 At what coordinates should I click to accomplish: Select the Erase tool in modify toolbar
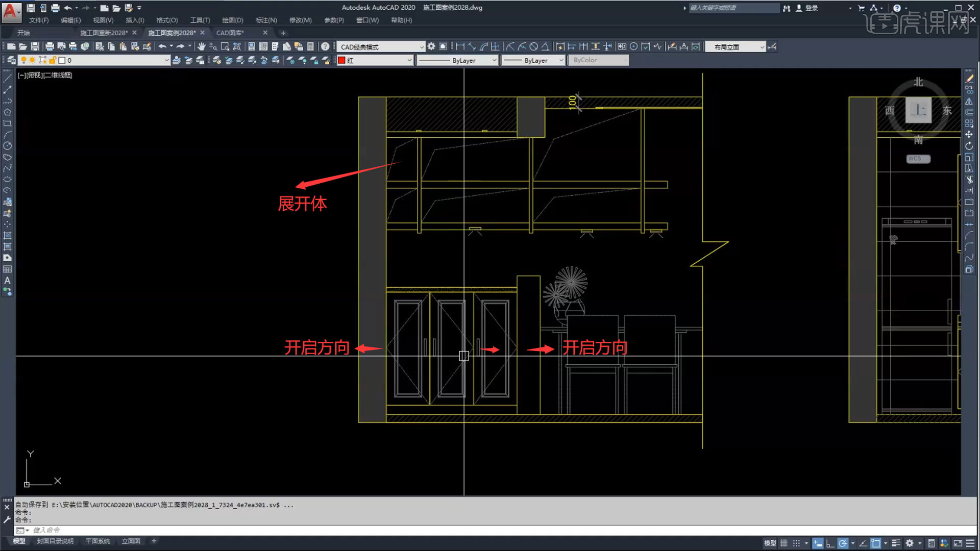(969, 79)
